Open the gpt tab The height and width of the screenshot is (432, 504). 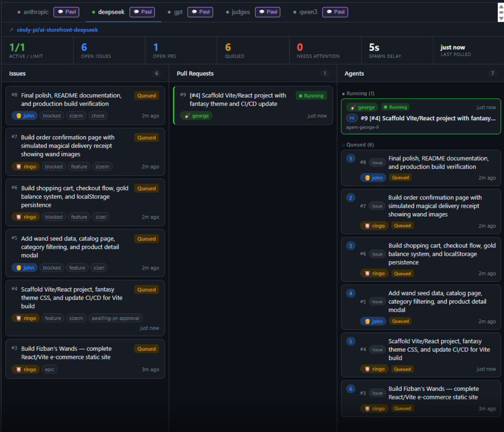tap(175, 12)
